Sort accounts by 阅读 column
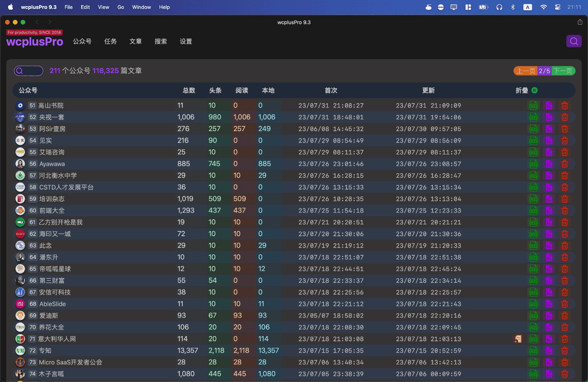 (x=242, y=90)
